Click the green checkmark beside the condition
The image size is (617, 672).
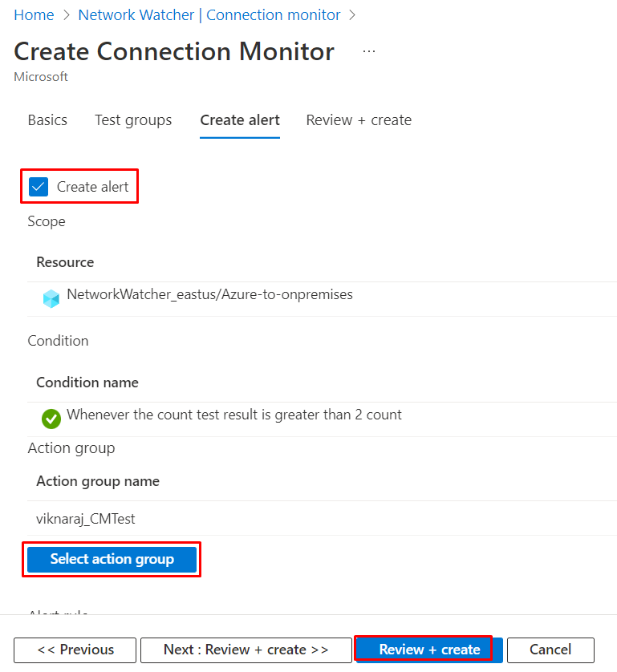point(51,419)
